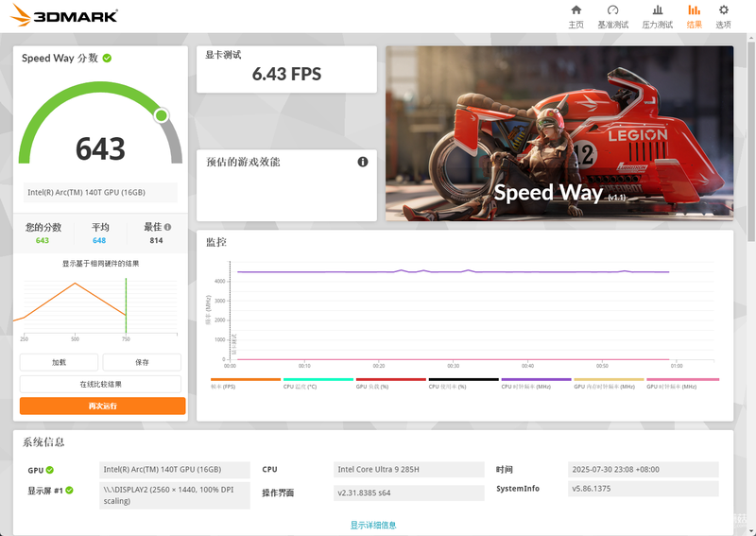Toggle the CPU 温度 teal legend
The image size is (756, 536).
[318, 383]
